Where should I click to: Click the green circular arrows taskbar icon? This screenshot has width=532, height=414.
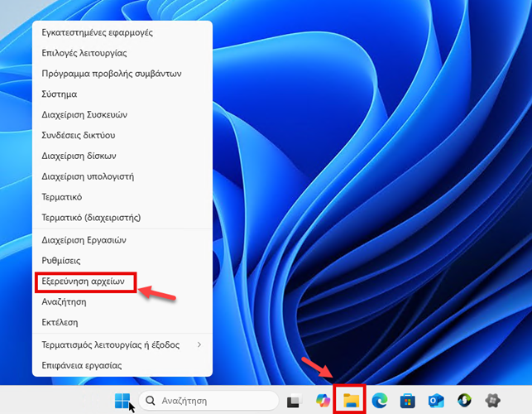pos(464,401)
